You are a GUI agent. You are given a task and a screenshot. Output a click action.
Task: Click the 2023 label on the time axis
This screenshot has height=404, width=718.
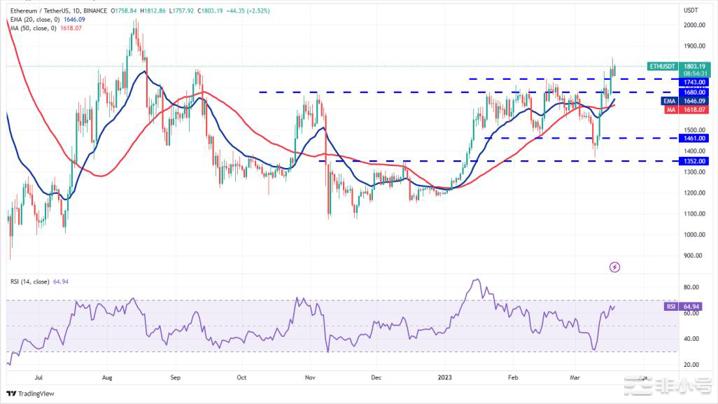(x=445, y=378)
